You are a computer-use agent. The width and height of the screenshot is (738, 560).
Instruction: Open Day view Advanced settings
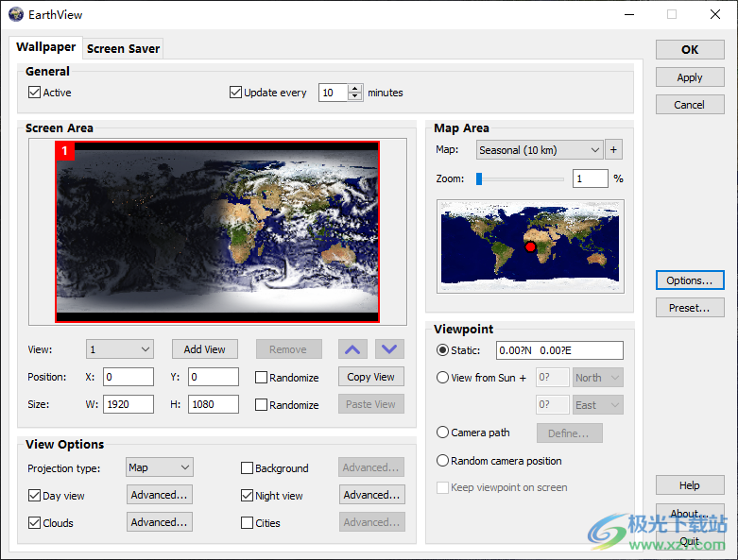(x=159, y=495)
